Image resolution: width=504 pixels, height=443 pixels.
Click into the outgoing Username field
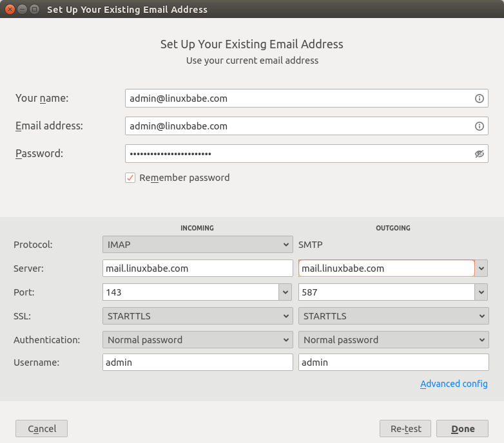[x=393, y=363]
